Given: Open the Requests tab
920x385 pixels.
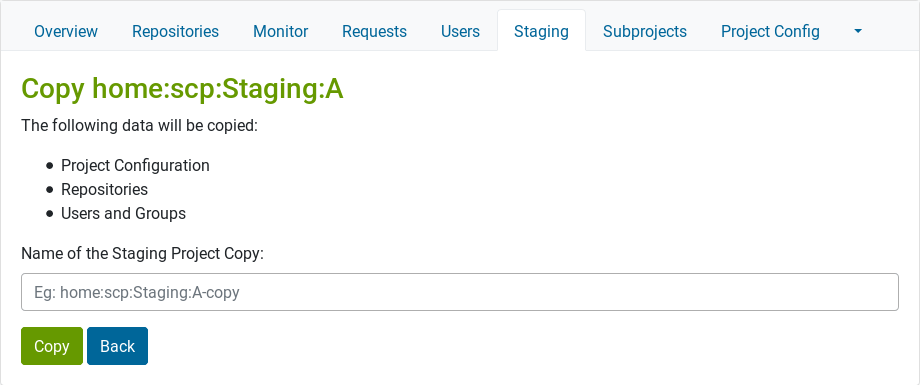Looking at the screenshot, I should (374, 31).
